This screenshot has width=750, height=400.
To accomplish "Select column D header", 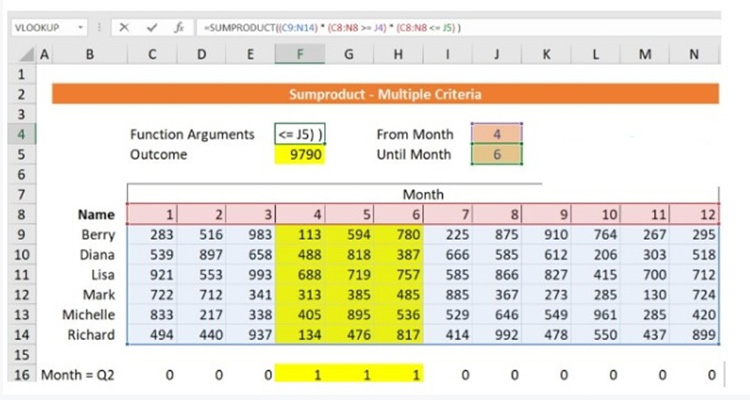I will 202,55.
